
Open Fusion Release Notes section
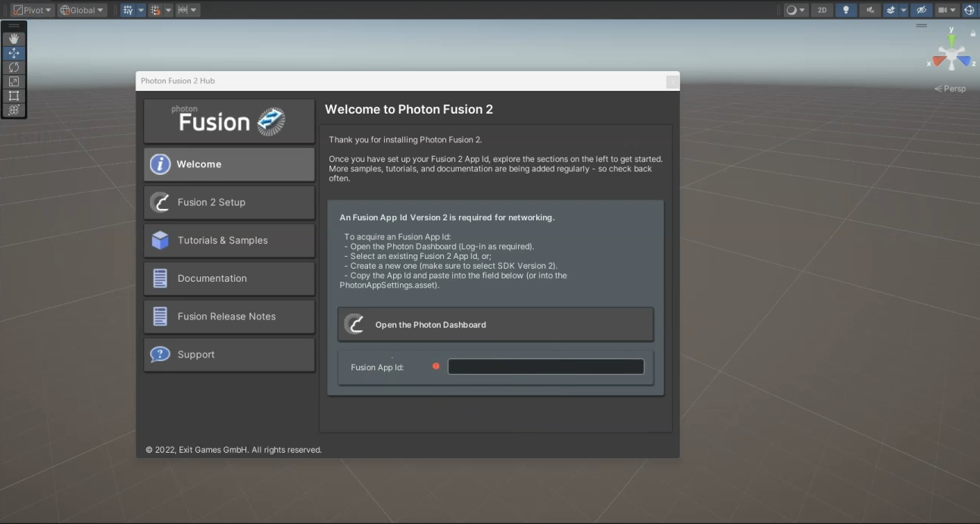tap(229, 317)
